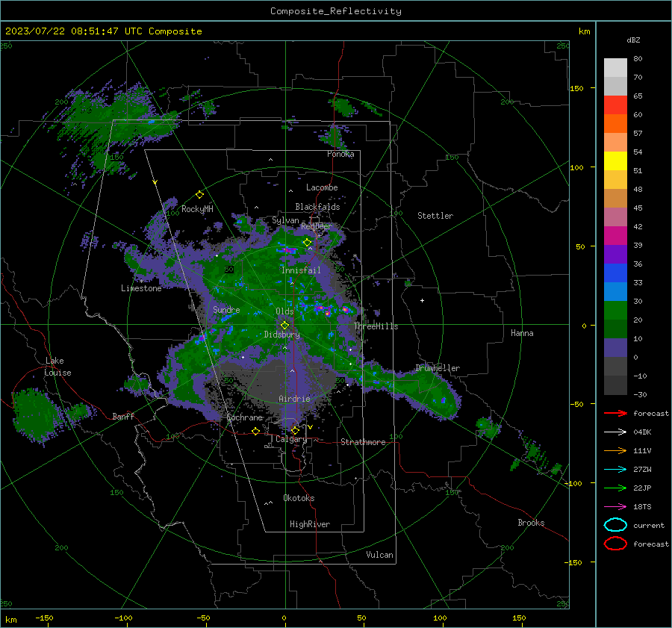Pick the purple 10 dBZ legend swatch

[x=615, y=348]
